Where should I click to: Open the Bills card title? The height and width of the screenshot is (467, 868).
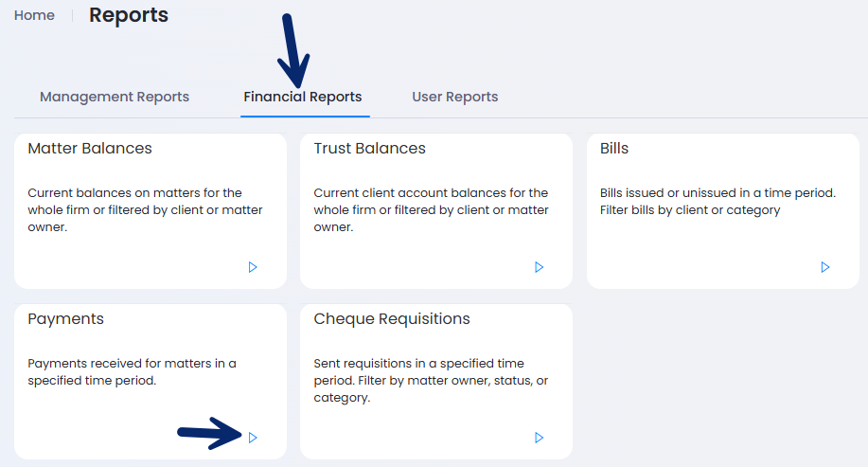tap(614, 149)
